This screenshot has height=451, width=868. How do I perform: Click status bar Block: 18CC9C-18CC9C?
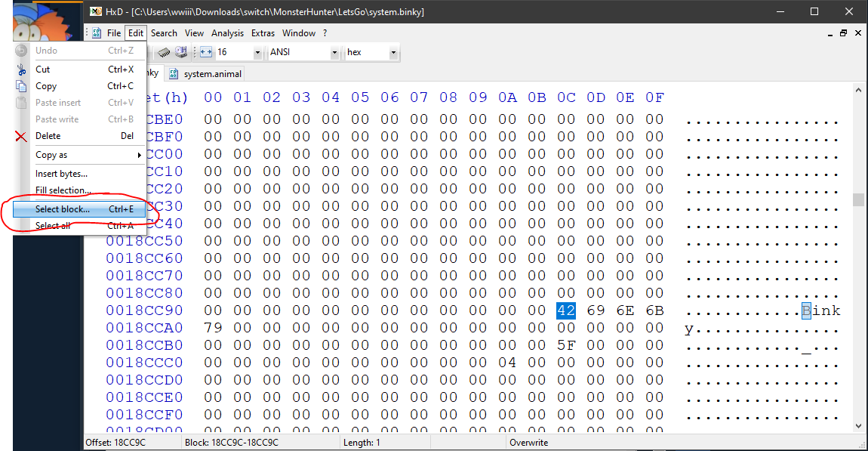click(232, 443)
